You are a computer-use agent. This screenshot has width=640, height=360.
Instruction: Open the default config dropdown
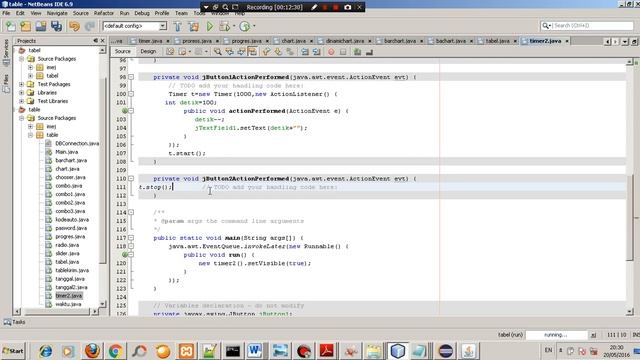(x=163, y=26)
